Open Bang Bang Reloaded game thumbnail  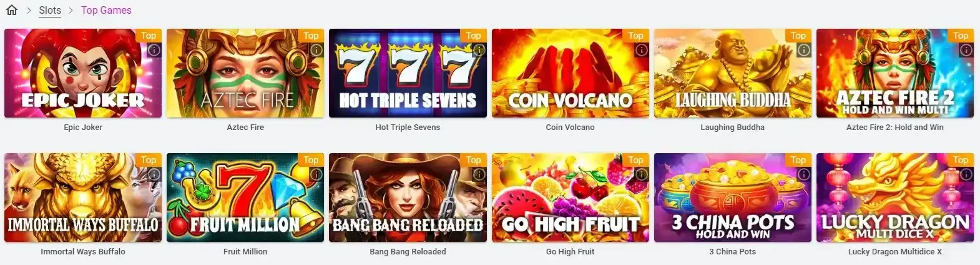408,197
